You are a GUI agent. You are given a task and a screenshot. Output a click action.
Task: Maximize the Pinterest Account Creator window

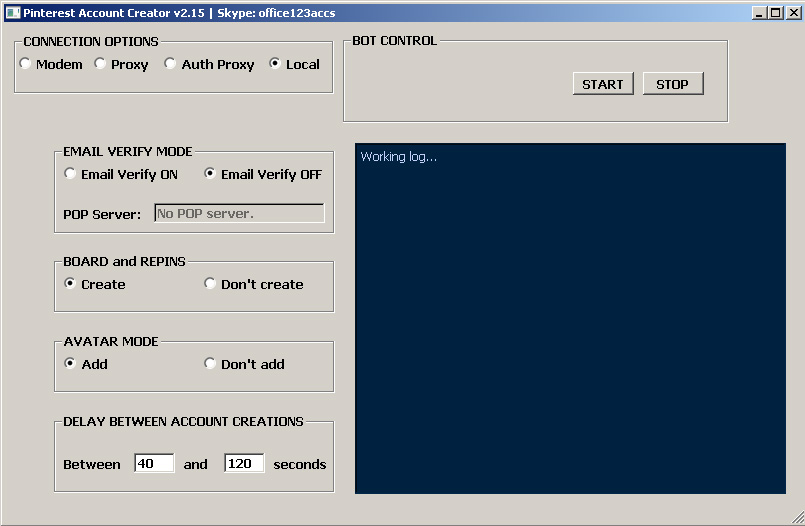pos(776,13)
